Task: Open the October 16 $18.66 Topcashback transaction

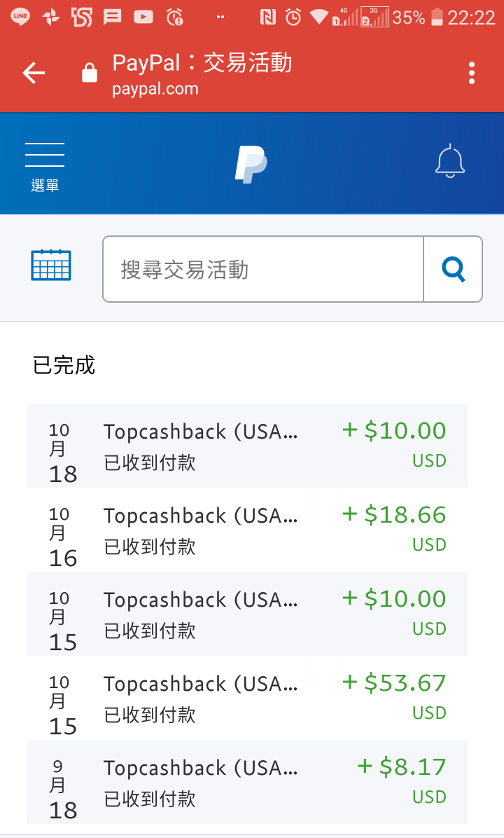Action: (x=246, y=530)
